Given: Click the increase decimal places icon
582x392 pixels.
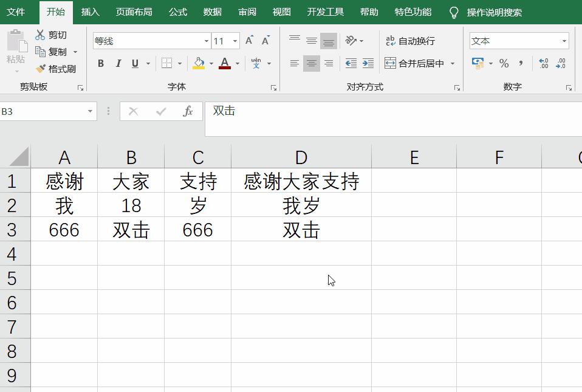Looking at the screenshot, I should [x=543, y=63].
